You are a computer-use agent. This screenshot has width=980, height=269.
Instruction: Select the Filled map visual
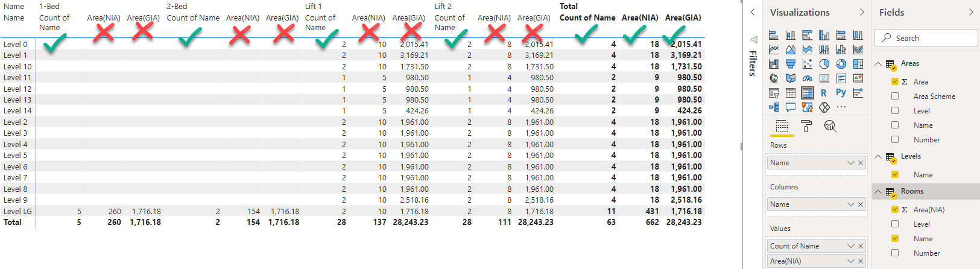coord(791,78)
